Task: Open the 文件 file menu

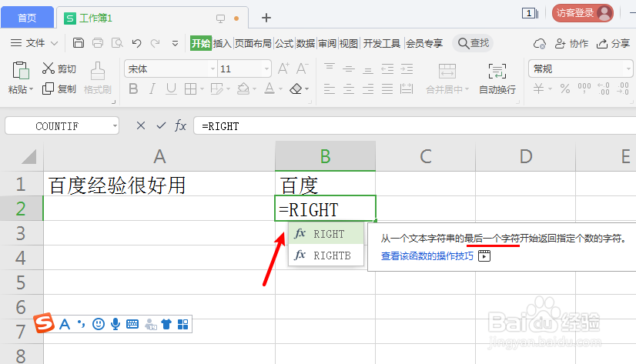Action: 35,43
